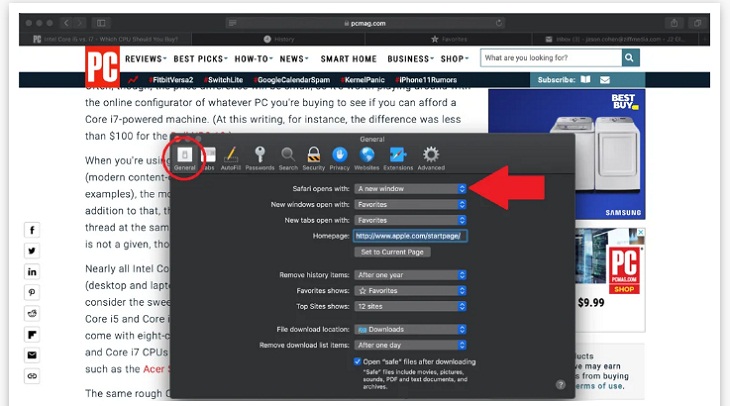Click the Safari share toolbar button

pyautogui.click(x=674, y=23)
